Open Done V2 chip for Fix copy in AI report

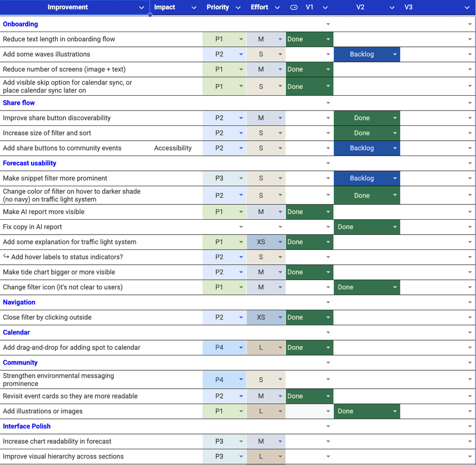point(367,227)
